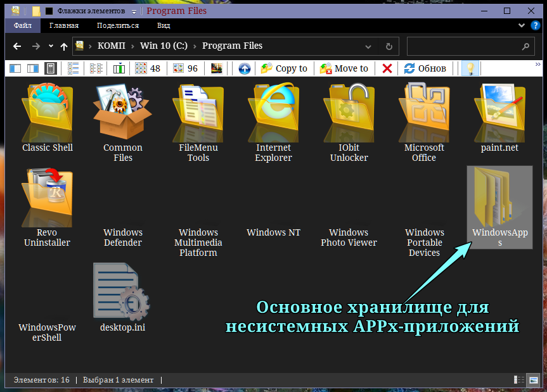The width and height of the screenshot is (547, 392).
Task: Open address bar history dropdown
Action: (368, 47)
